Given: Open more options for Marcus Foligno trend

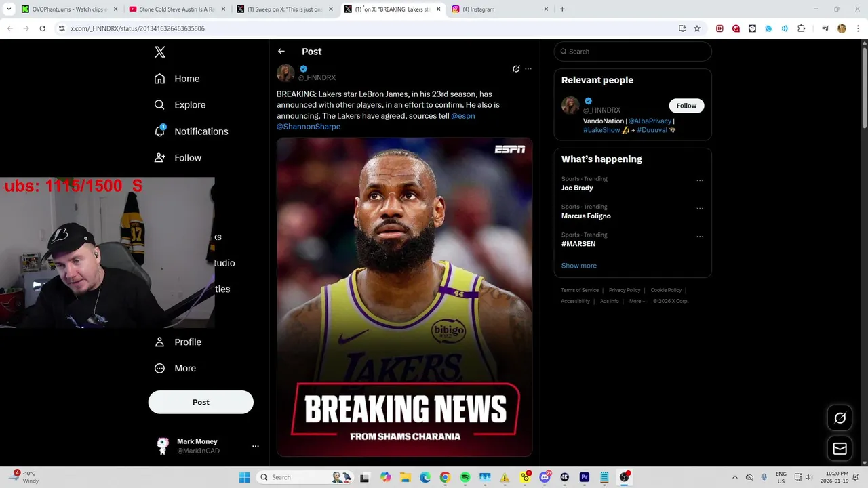Looking at the screenshot, I should tap(700, 208).
